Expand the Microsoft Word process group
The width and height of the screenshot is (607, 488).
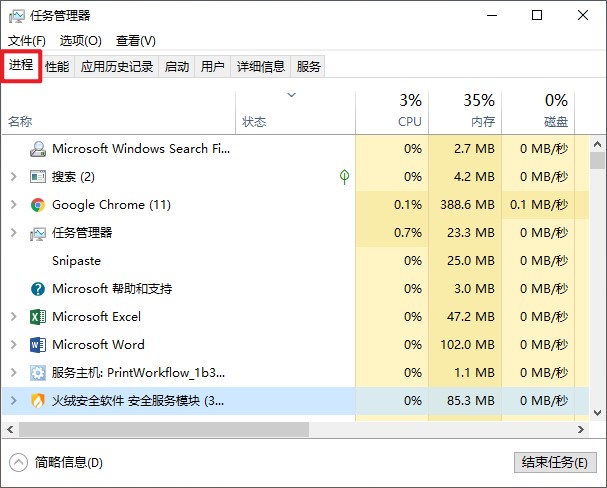(14, 344)
